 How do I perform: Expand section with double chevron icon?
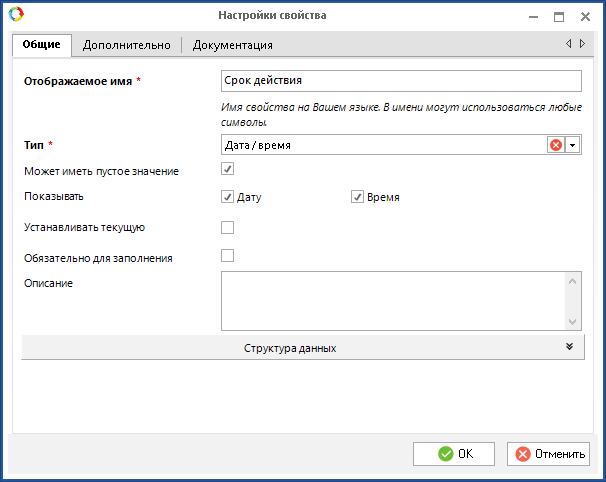pos(569,347)
